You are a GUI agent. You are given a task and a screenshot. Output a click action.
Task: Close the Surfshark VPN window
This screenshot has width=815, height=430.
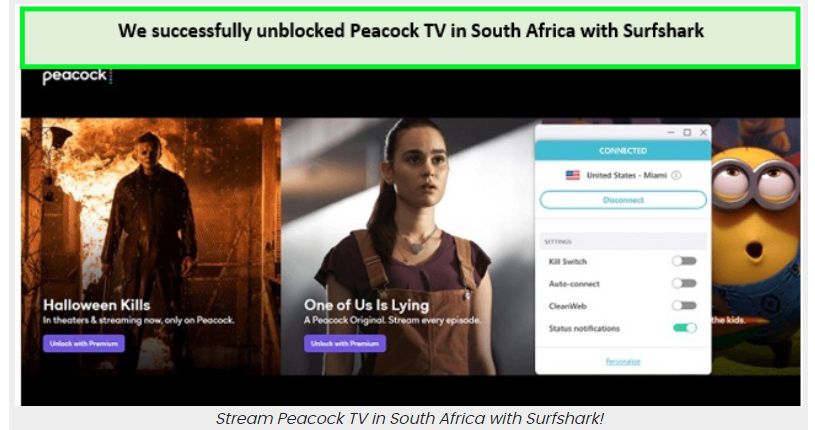coord(703,133)
